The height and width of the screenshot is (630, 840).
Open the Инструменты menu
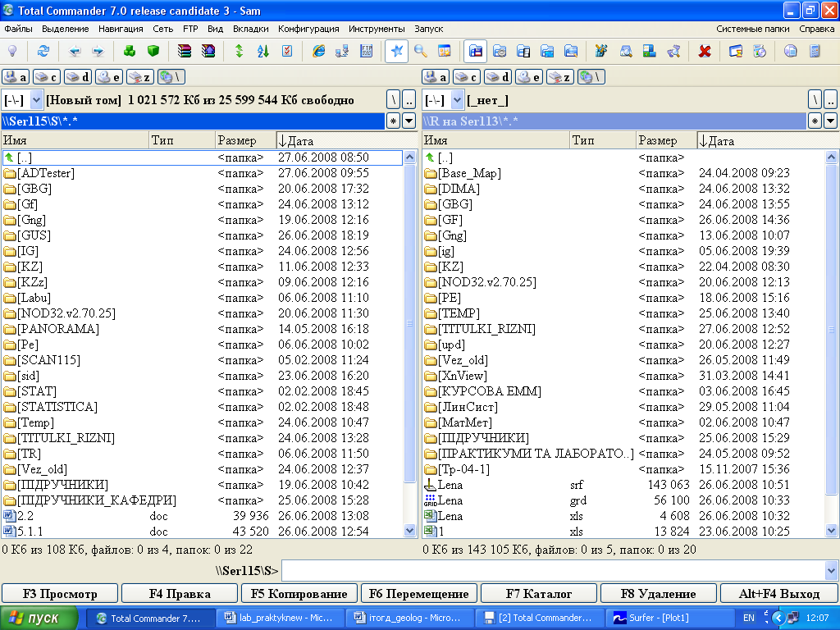[x=377, y=29]
